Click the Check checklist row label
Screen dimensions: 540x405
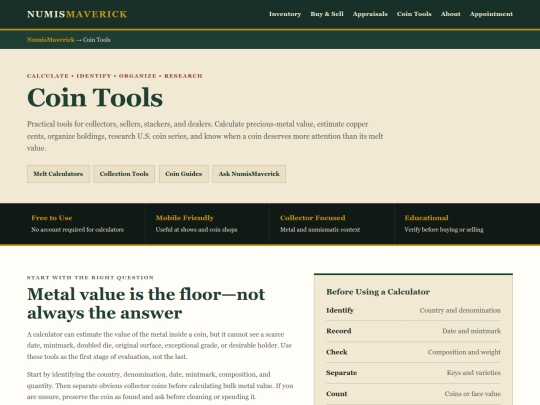tap(337, 352)
